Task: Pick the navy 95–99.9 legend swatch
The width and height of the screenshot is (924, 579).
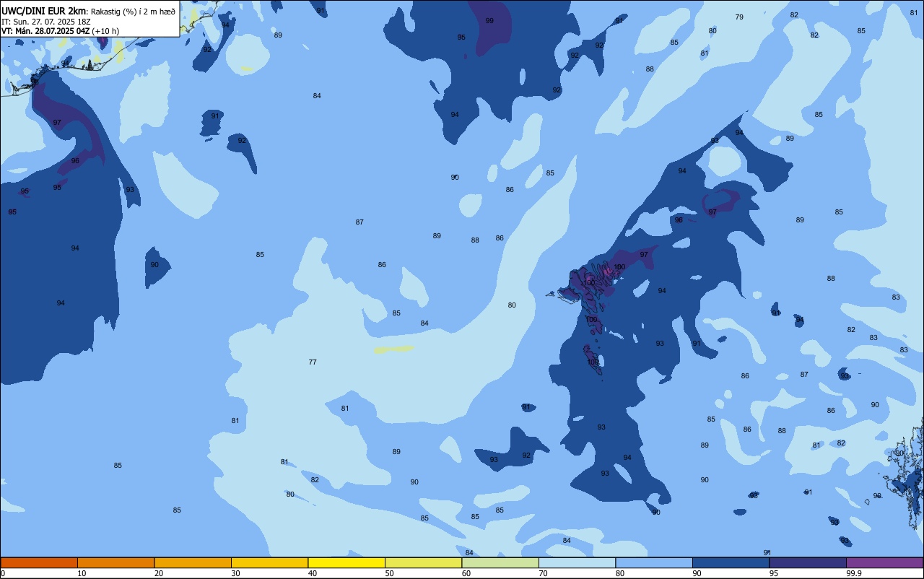Action: (x=808, y=562)
